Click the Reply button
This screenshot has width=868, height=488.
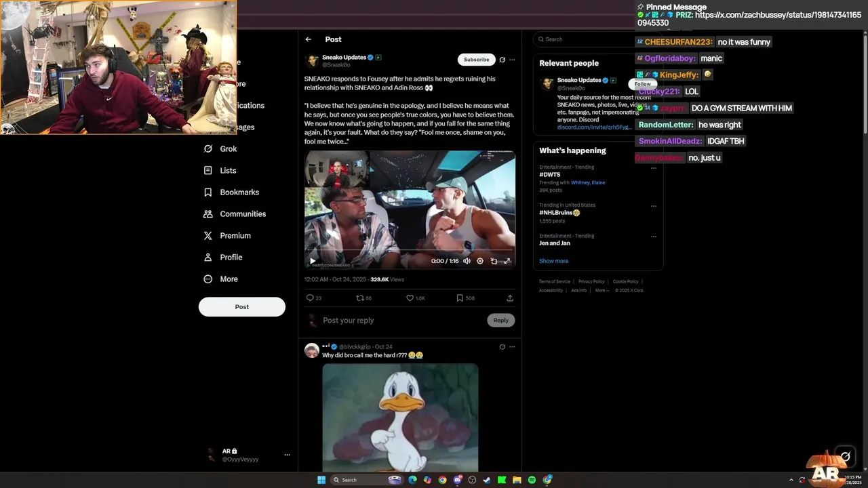500,321
